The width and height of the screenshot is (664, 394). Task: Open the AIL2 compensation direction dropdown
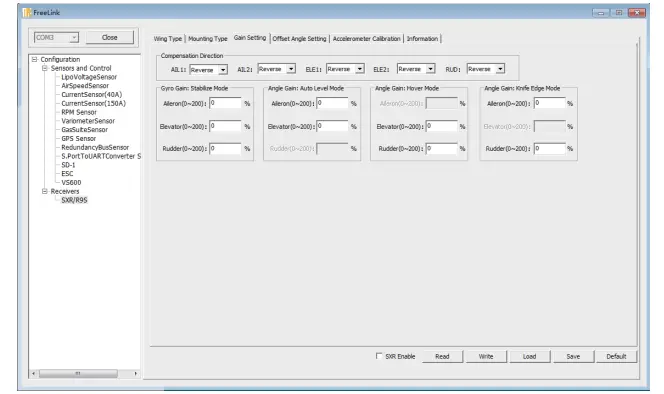277,69
